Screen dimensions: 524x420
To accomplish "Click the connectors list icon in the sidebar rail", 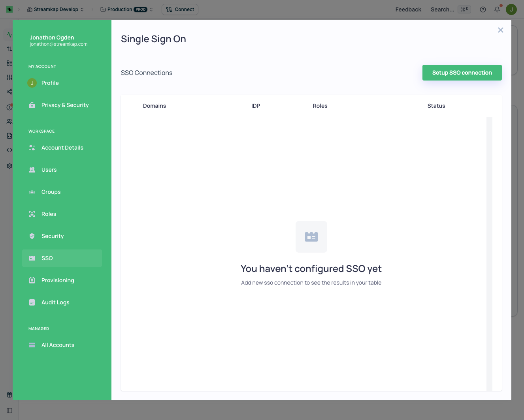I will pos(9,63).
